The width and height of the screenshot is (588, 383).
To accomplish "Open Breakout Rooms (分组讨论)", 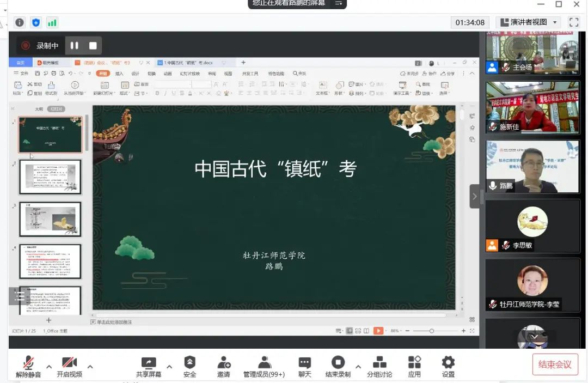I will [x=379, y=366].
